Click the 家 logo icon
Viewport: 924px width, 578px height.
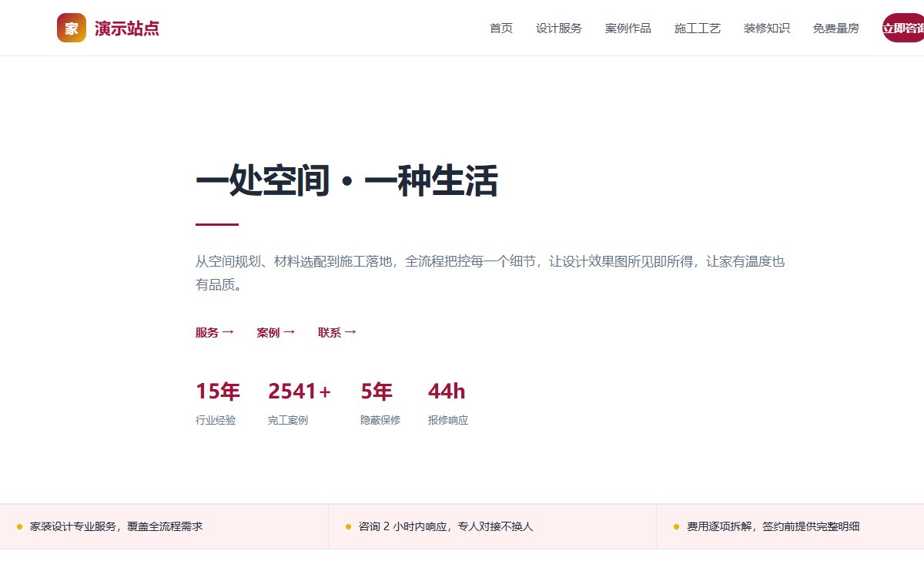point(72,29)
